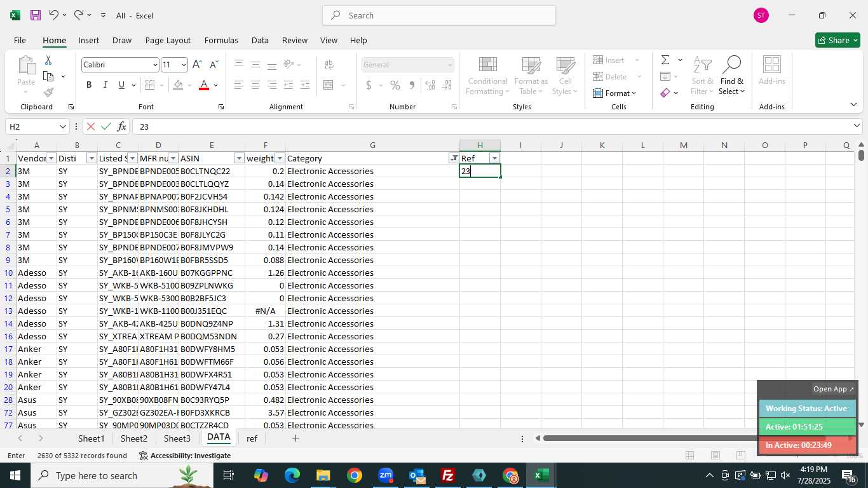Click the Comma Style icon
Screen dimensions: 868x488
tap(412, 85)
